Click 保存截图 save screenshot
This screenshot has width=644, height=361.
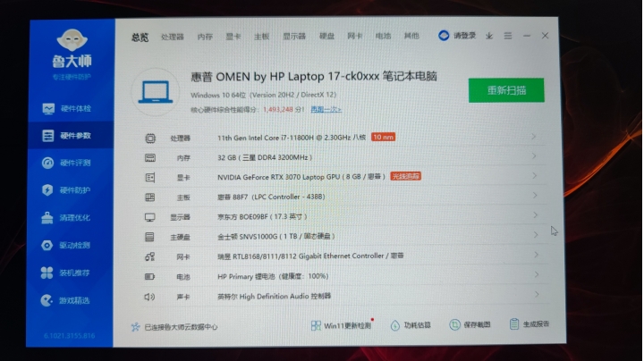tap(470, 325)
